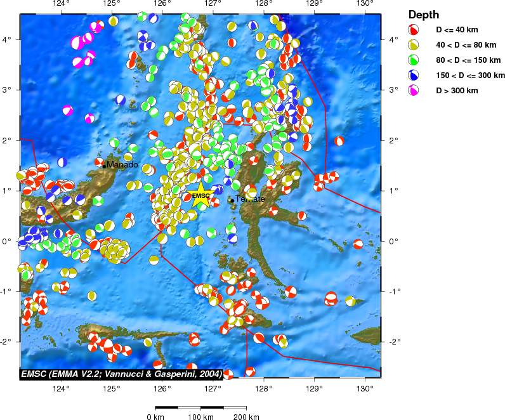Click the Depth legend title

point(423,15)
